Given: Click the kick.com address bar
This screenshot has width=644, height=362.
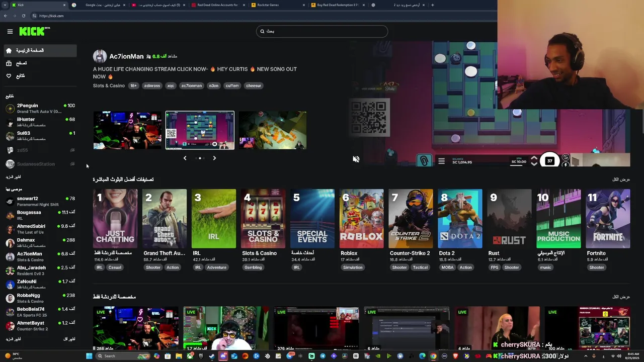Looking at the screenshot, I should click(x=51, y=16).
